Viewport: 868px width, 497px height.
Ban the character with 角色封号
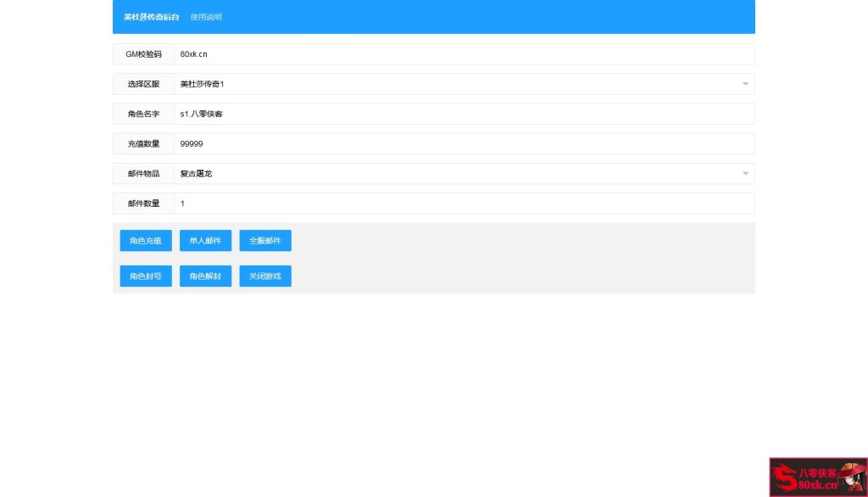(x=146, y=276)
